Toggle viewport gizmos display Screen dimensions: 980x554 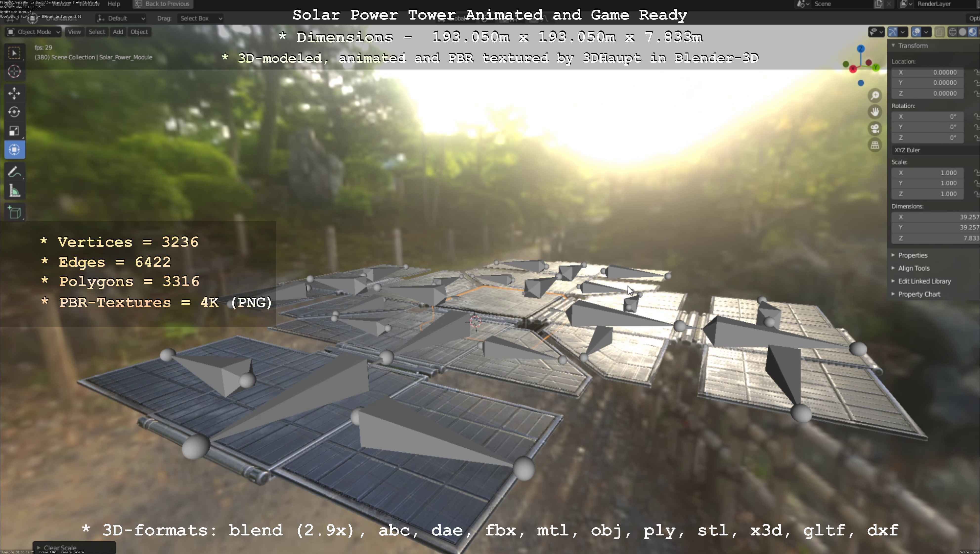[x=893, y=32]
